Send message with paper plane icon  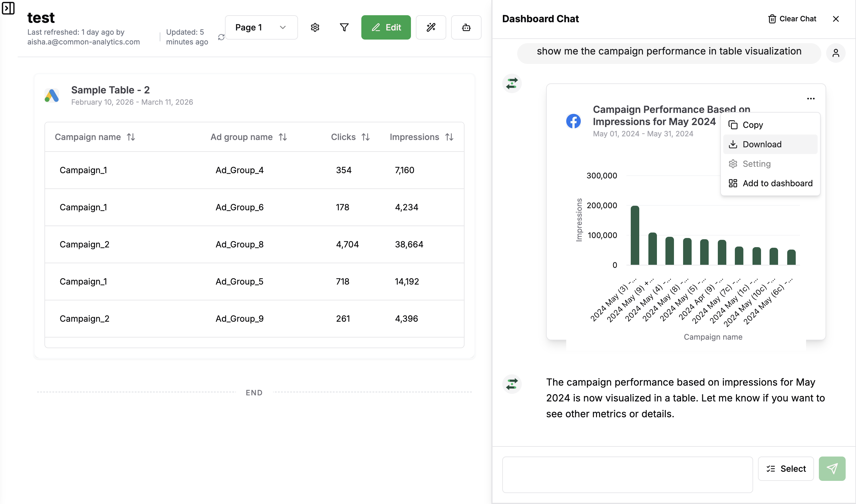coord(832,468)
